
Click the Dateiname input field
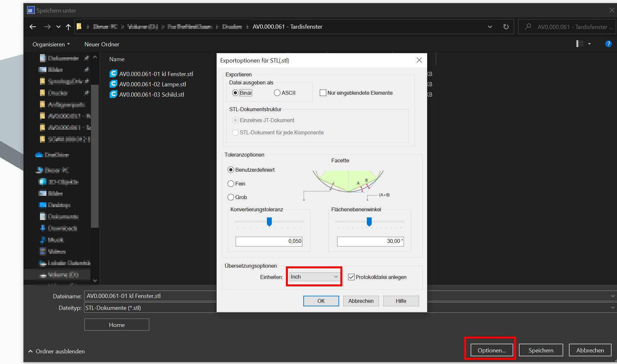point(151,296)
